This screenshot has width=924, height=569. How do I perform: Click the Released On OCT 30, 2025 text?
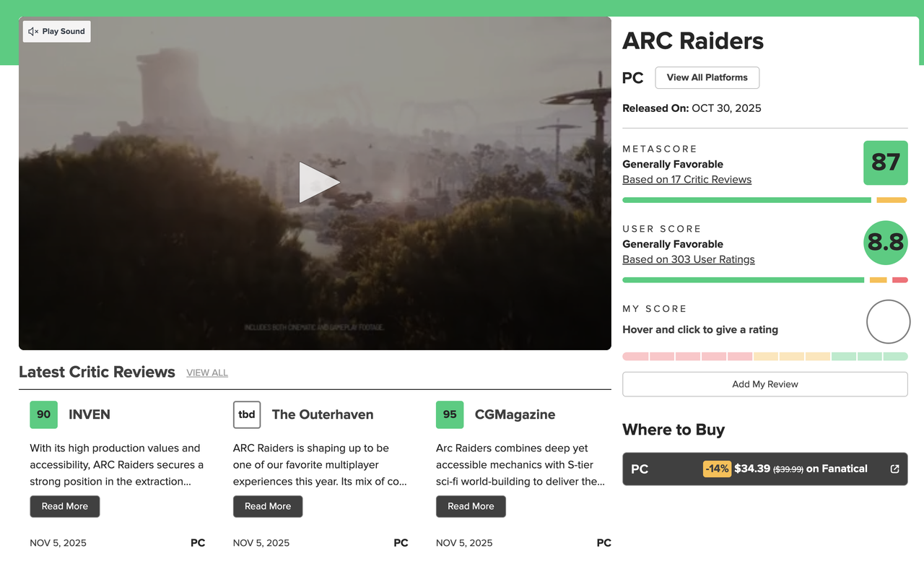pyautogui.click(x=692, y=108)
